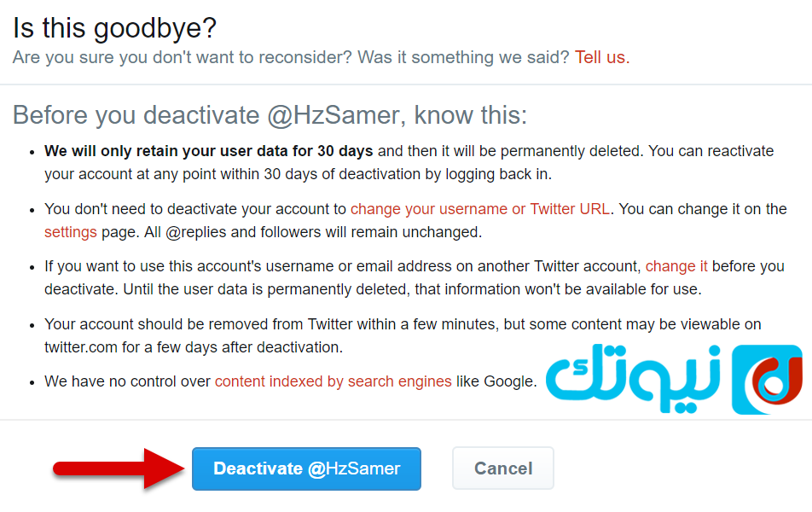Open the red 'settings' page link
This screenshot has height=512, width=812.
click(71, 232)
